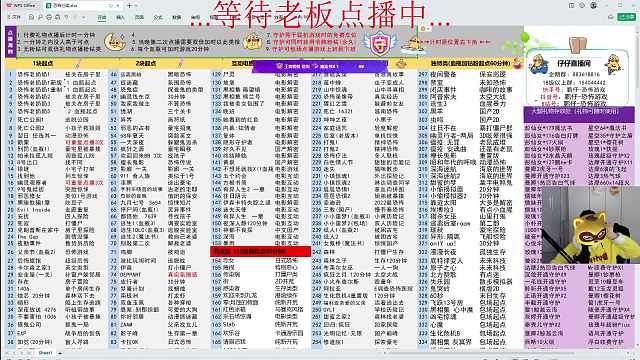
Task: Add a new document tab with plus
Action: tap(130, 6)
